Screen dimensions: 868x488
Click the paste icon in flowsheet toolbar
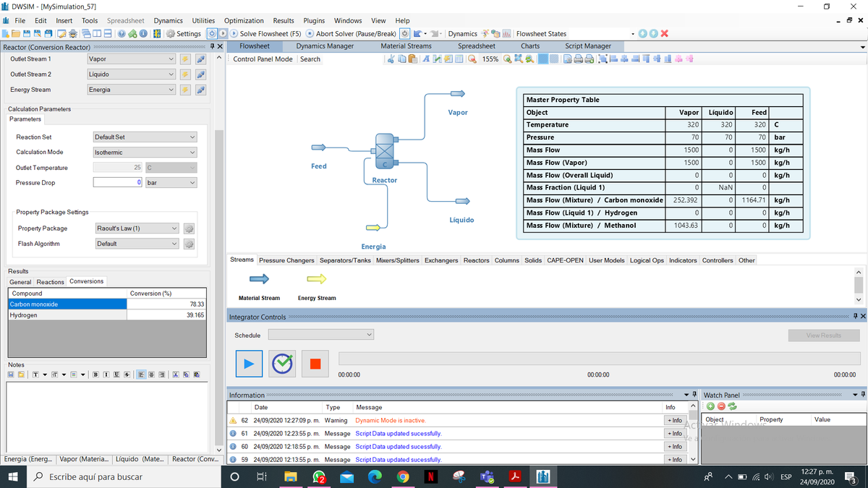click(414, 59)
